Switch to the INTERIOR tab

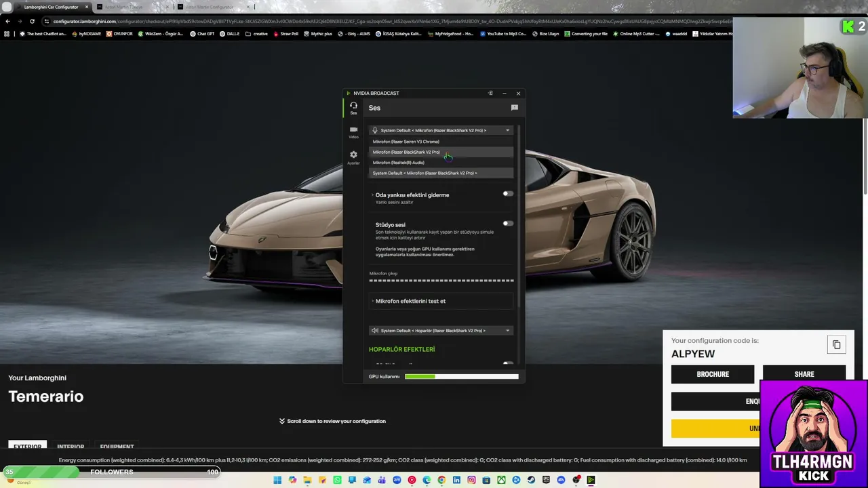(71, 447)
